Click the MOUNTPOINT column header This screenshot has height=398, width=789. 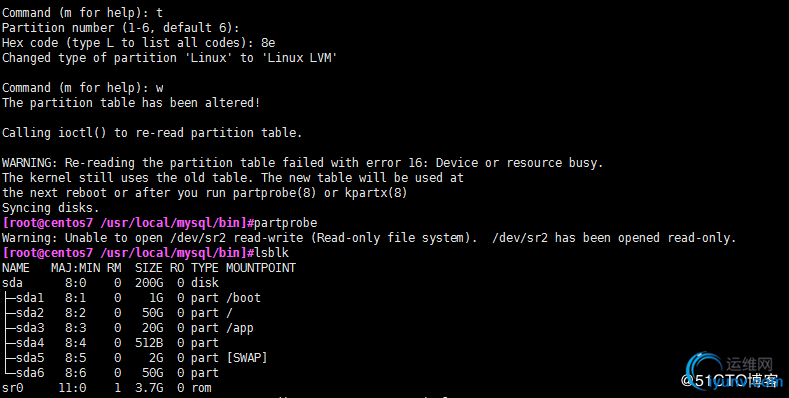click(x=261, y=268)
